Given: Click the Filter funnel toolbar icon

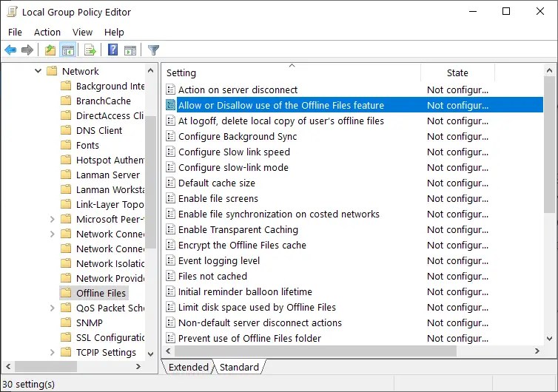Looking at the screenshot, I should click(153, 50).
